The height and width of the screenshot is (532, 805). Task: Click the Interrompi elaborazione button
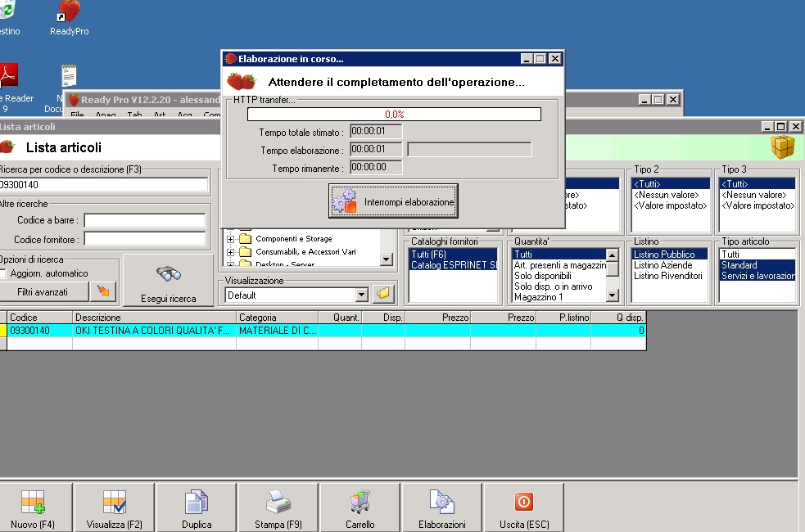(393, 201)
